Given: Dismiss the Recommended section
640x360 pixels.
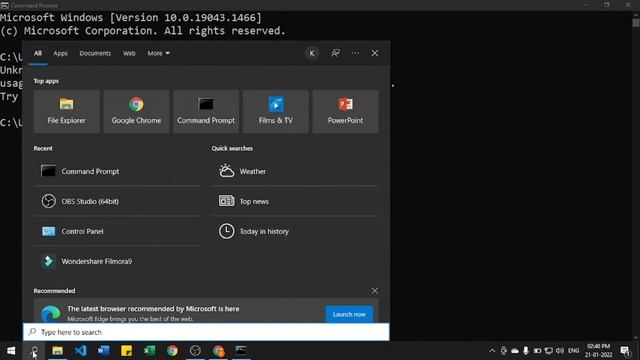Looking at the screenshot, I should click(374, 291).
